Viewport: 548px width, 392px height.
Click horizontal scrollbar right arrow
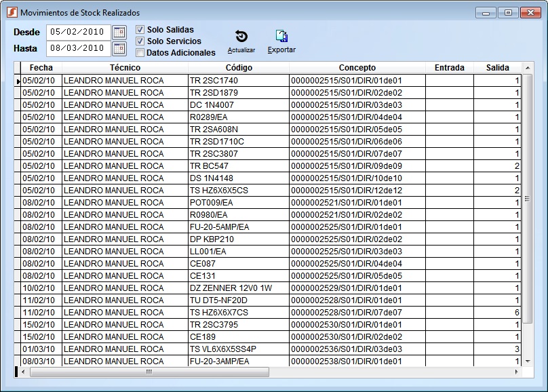pyautogui.click(x=517, y=372)
